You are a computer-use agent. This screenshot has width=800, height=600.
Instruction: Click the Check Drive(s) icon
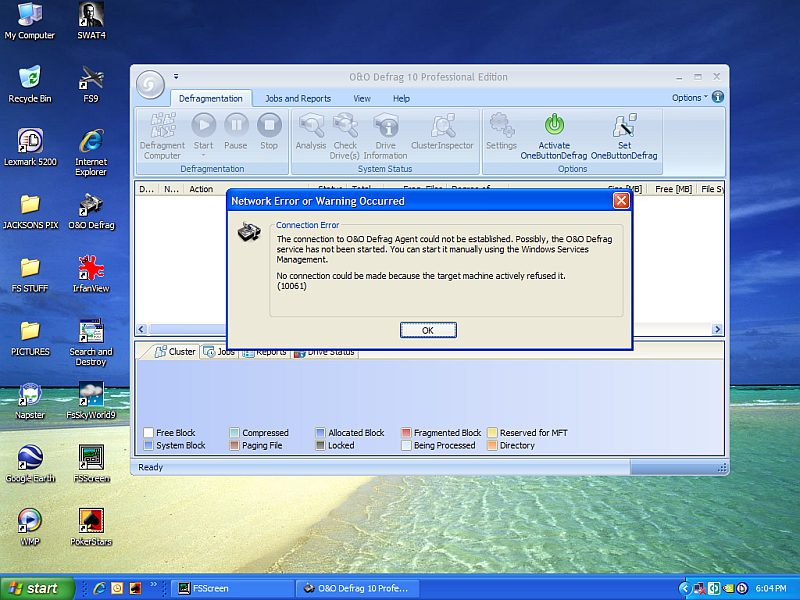[x=345, y=127]
